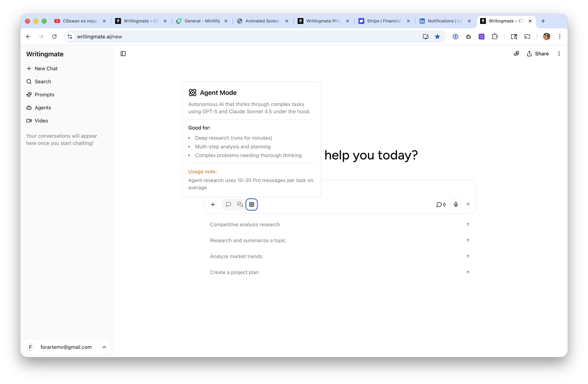This screenshot has width=588, height=384.
Task: Reload the page
Action: [x=54, y=37]
